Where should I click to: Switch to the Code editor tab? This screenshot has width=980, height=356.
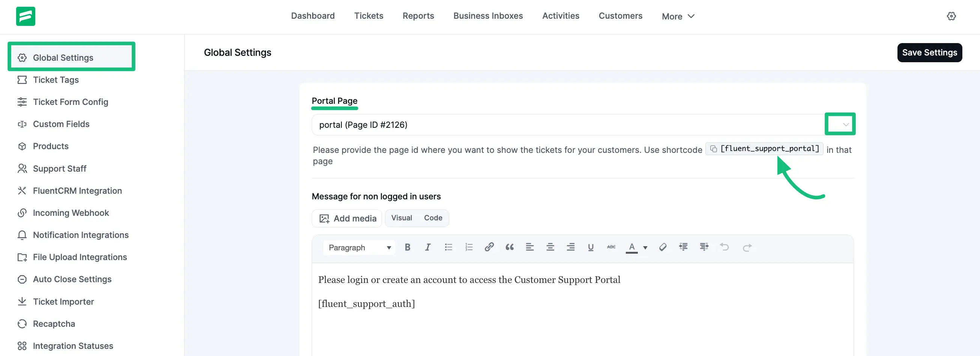click(433, 218)
